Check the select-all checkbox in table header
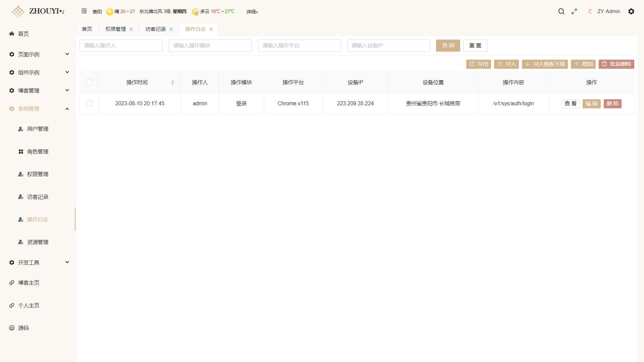This screenshot has height=362, width=644. pos(89,82)
